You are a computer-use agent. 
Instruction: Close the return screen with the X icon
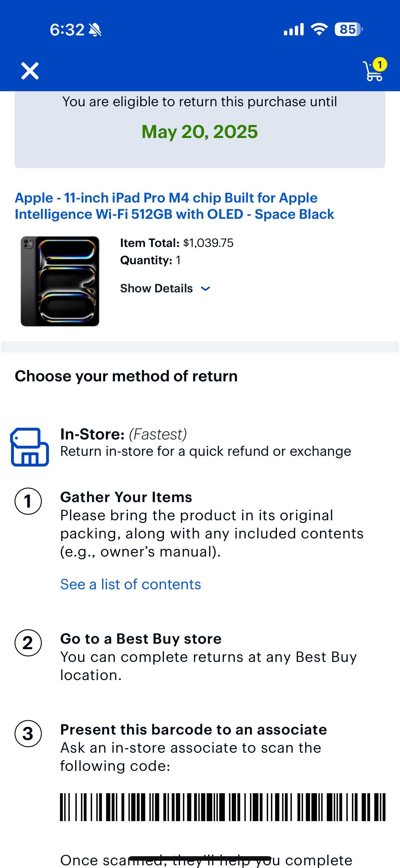[30, 71]
